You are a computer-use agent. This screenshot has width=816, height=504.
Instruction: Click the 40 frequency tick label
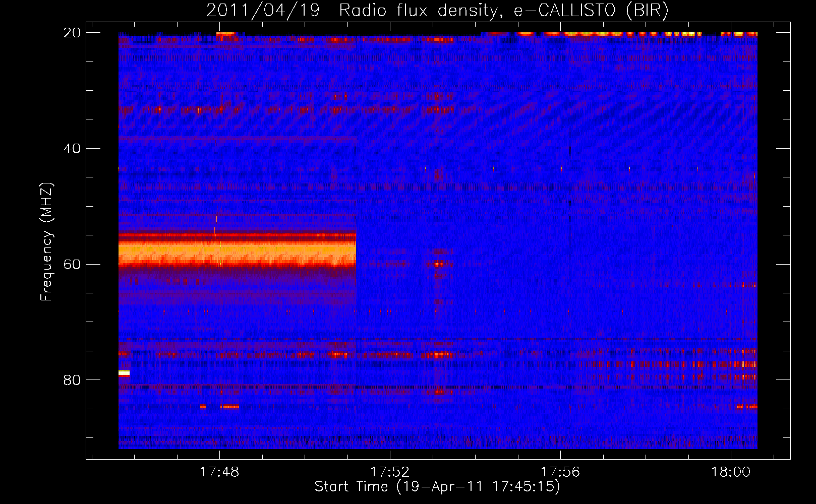pyautogui.click(x=72, y=149)
